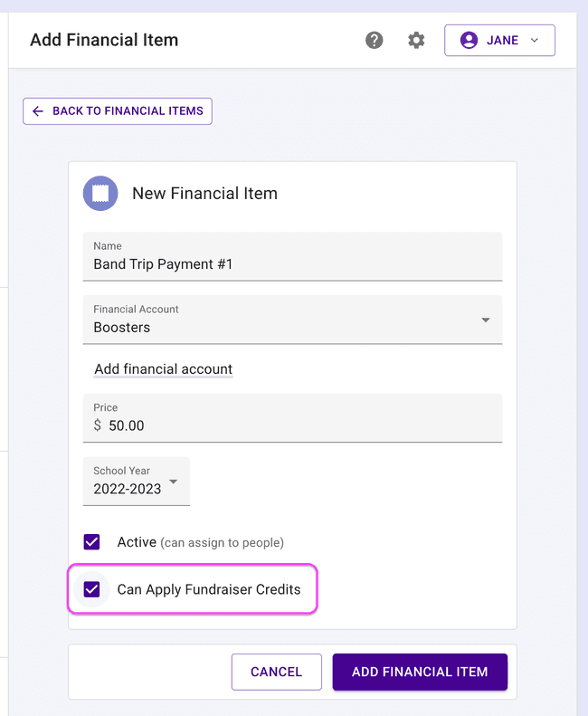Click the New Financial Item card heading
The image size is (588, 716).
click(204, 193)
